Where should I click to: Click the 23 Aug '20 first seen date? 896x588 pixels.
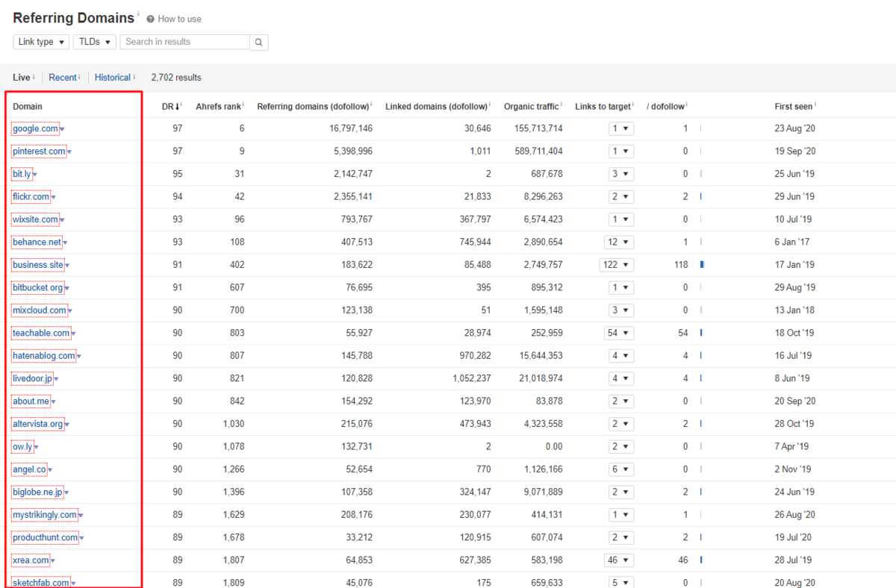(795, 129)
